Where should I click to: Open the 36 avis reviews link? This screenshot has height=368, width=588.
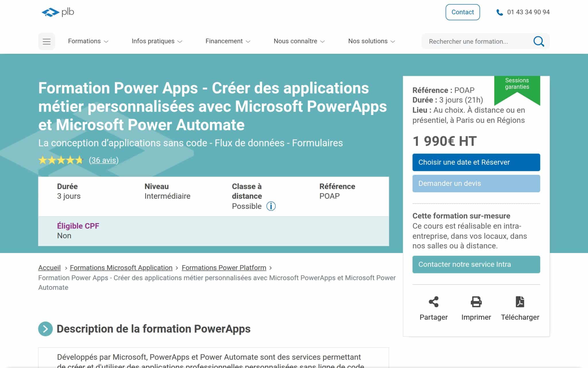tap(104, 160)
